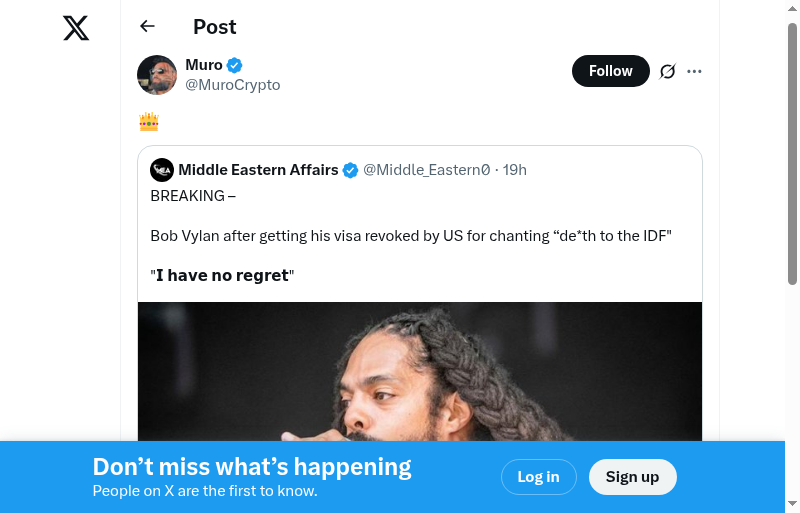Open the quoted post image
800x513 pixels.
coord(420,380)
